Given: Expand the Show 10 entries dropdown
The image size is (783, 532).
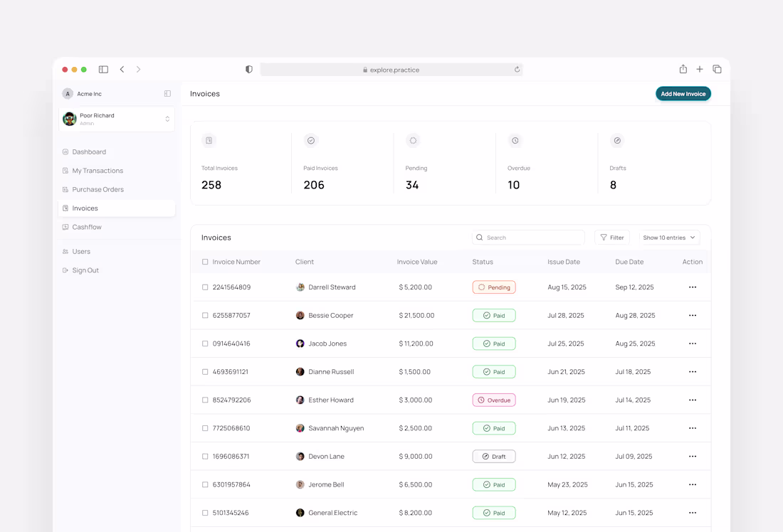Looking at the screenshot, I should click(669, 238).
